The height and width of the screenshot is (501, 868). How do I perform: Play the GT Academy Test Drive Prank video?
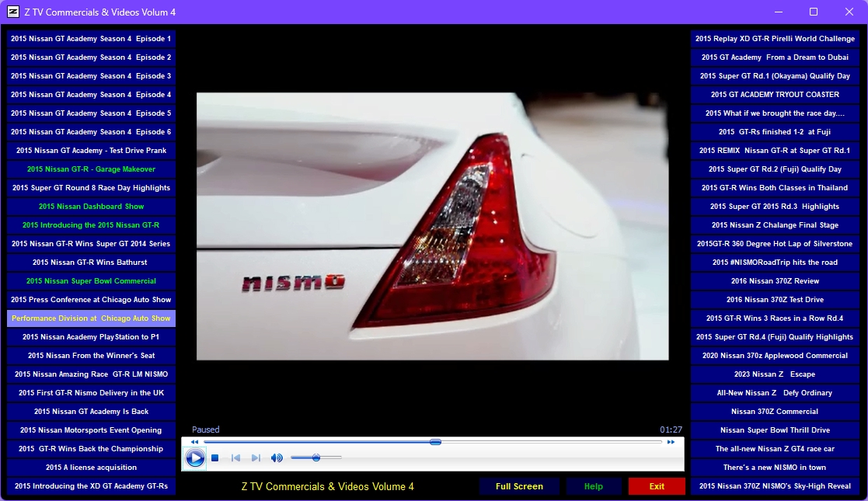coord(91,151)
